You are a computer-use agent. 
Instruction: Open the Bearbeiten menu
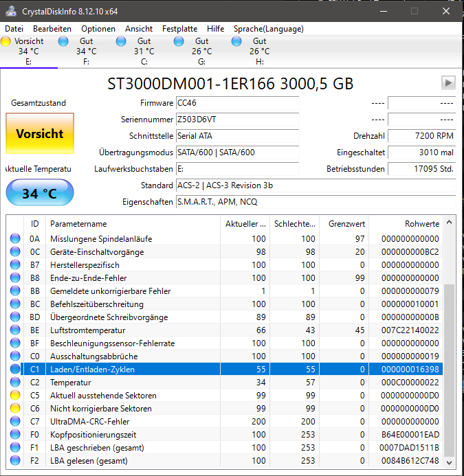tap(52, 29)
